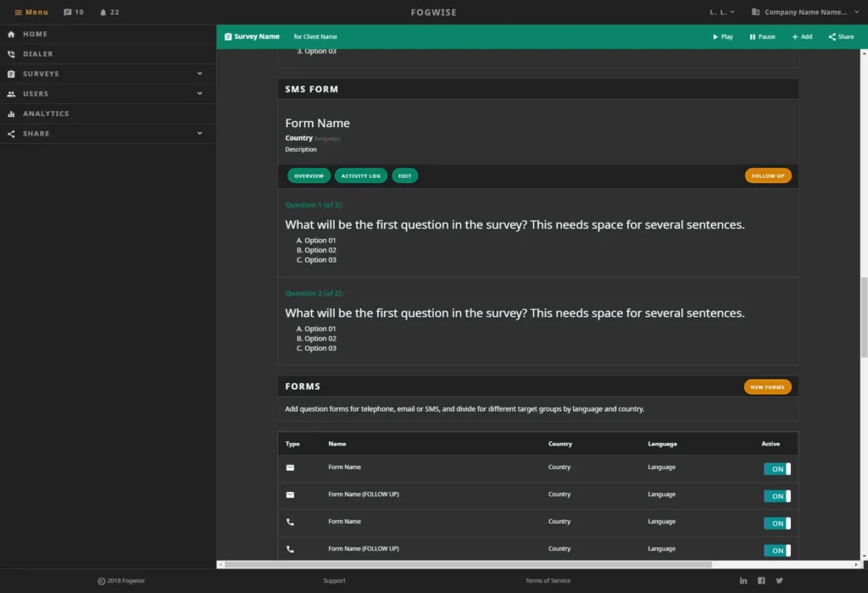Image resolution: width=868 pixels, height=593 pixels.
Task: Click the NEW FORMS button
Action: pyautogui.click(x=767, y=387)
